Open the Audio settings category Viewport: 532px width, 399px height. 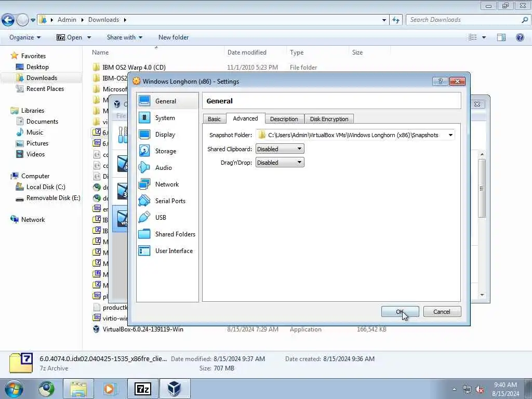click(x=167, y=168)
